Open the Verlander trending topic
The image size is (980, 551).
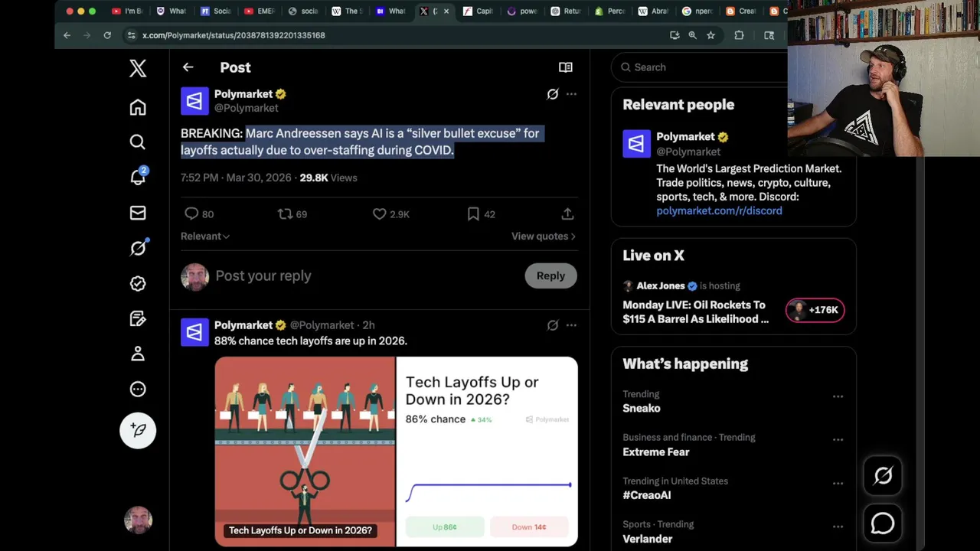pos(648,539)
